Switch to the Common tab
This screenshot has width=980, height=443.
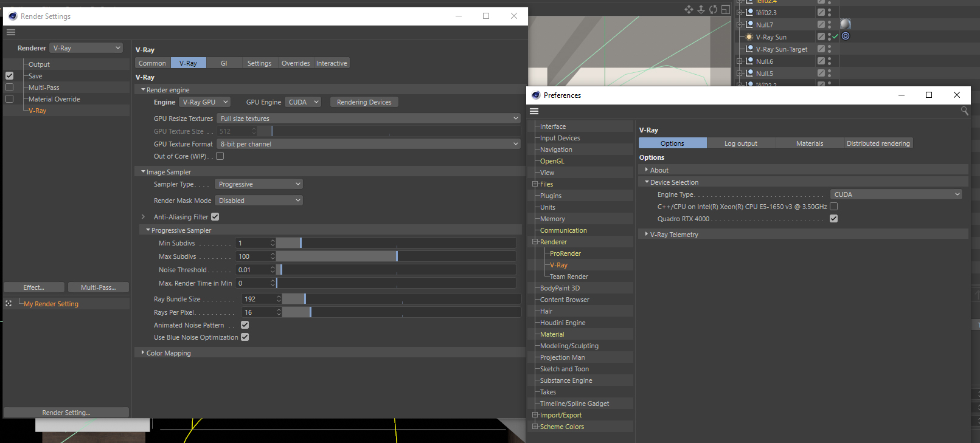click(152, 63)
